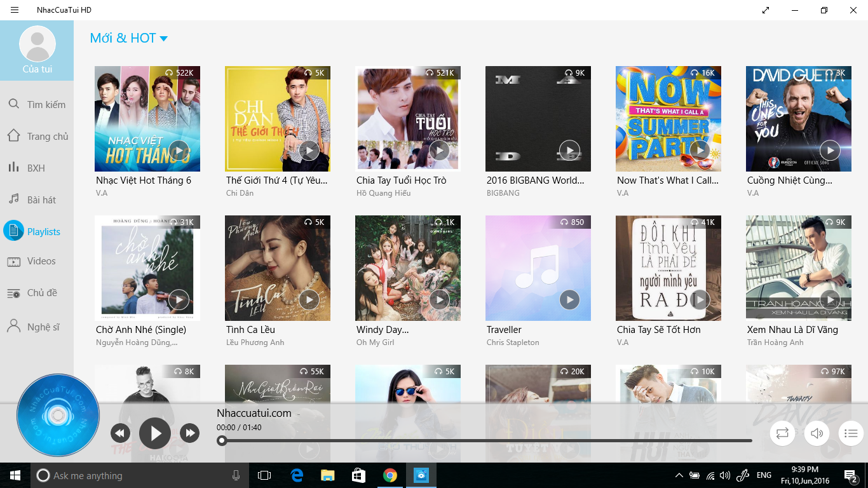Viewport: 868px width, 488px height.
Task: Click the Cortana microphone icon
Action: [236, 475]
